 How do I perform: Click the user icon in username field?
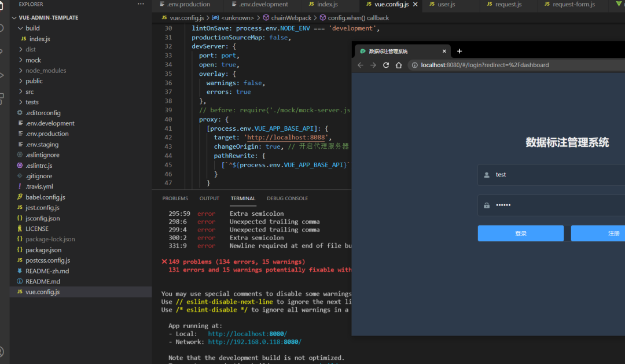(487, 175)
